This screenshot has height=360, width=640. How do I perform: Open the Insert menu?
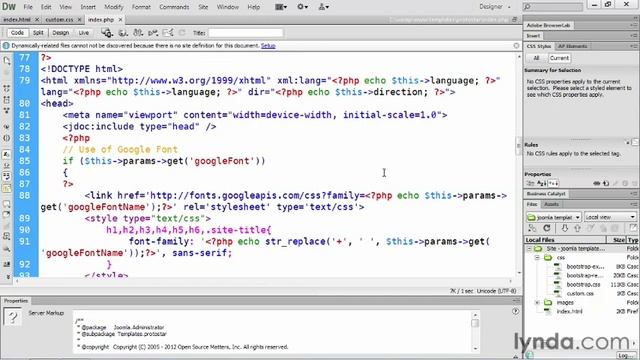click(88, 7)
